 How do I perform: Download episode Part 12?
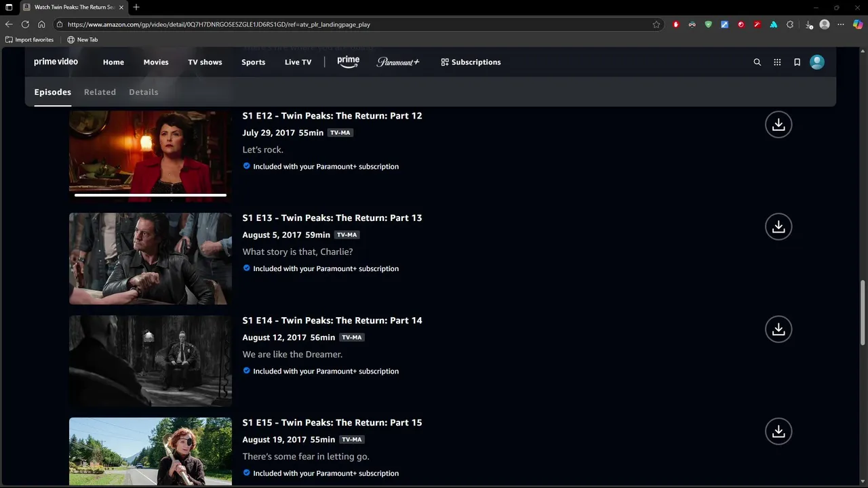click(x=778, y=125)
